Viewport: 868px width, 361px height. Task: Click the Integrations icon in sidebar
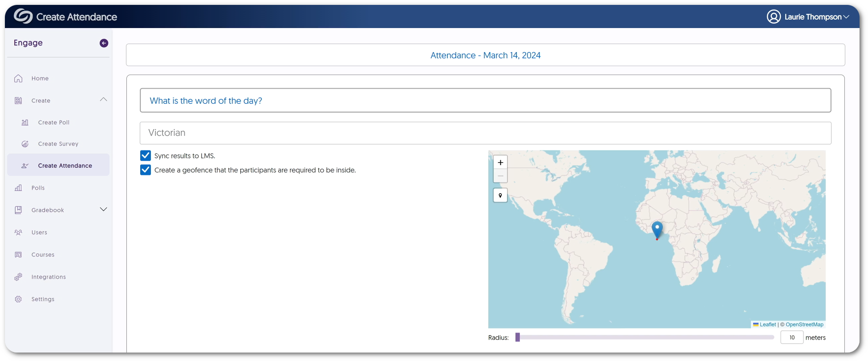(x=18, y=277)
